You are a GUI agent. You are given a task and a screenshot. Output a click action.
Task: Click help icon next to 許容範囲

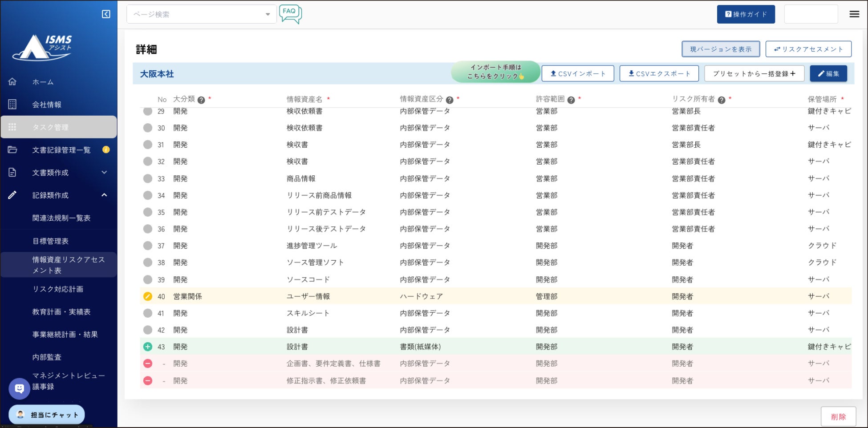(x=571, y=100)
